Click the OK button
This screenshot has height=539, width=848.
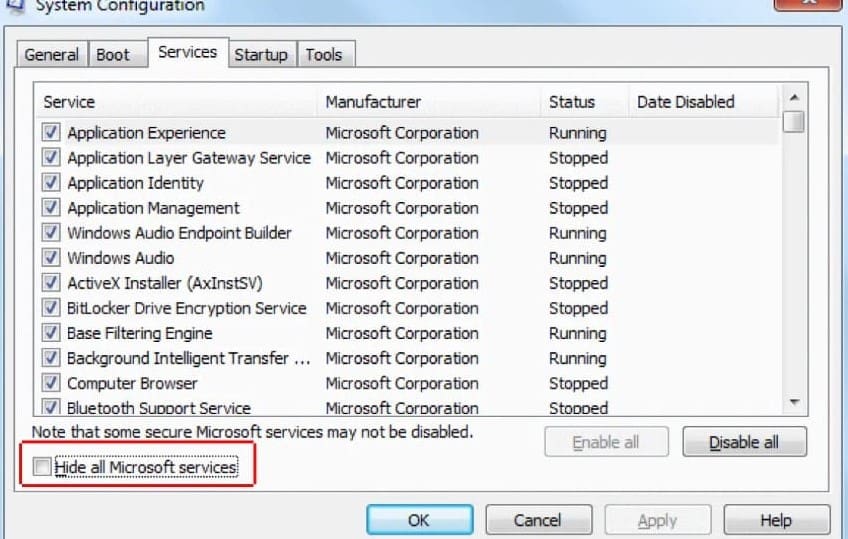420,520
